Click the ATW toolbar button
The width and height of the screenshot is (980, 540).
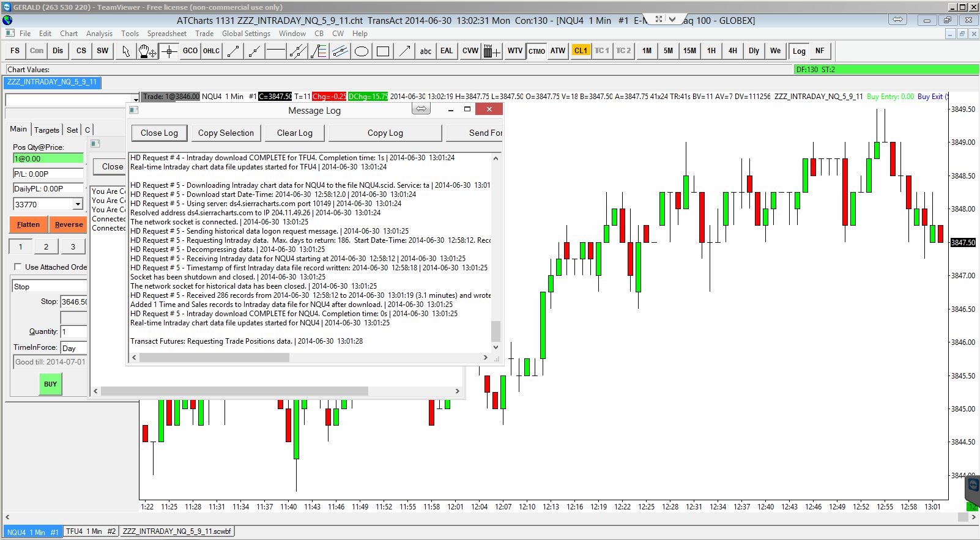pyautogui.click(x=558, y=51)
